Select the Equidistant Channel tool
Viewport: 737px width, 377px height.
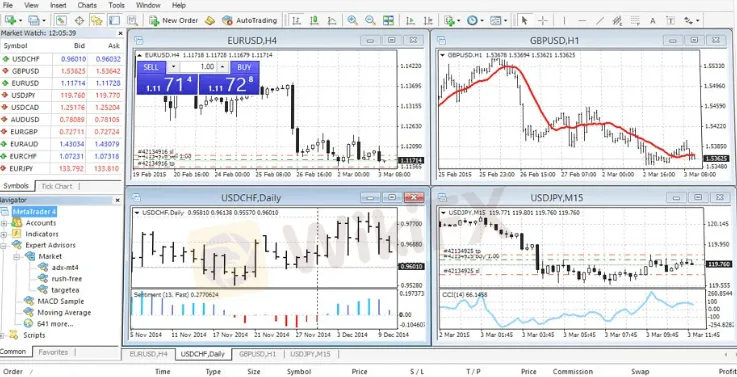point(618,20)
